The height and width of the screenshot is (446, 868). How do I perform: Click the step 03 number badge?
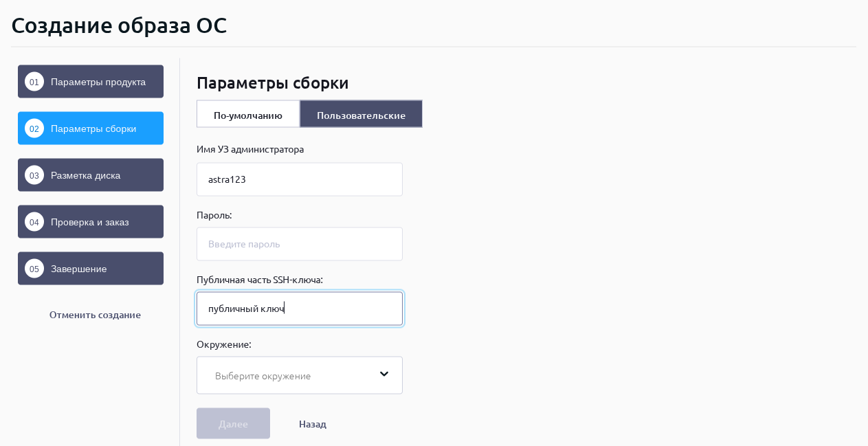click(34, 175)
